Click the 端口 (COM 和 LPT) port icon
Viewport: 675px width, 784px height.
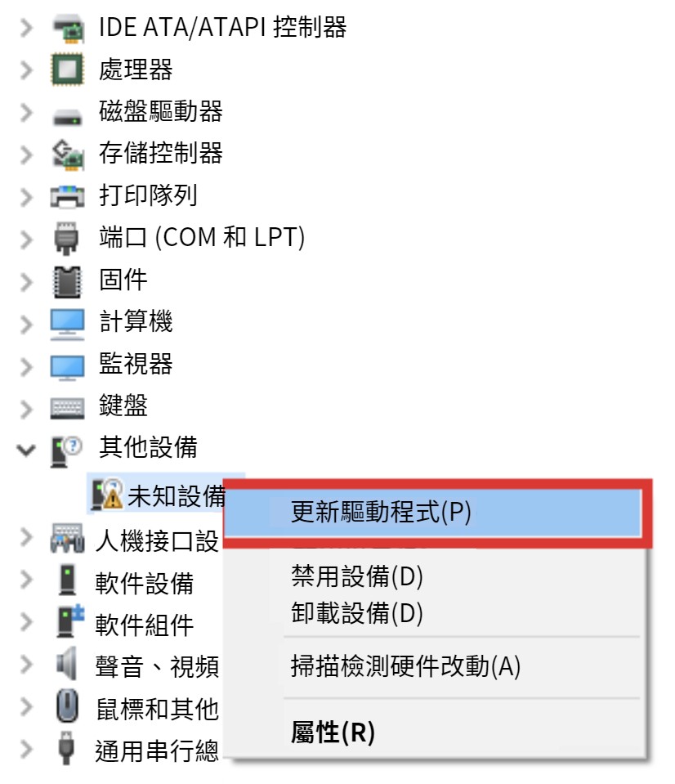[x=66, y=238]
